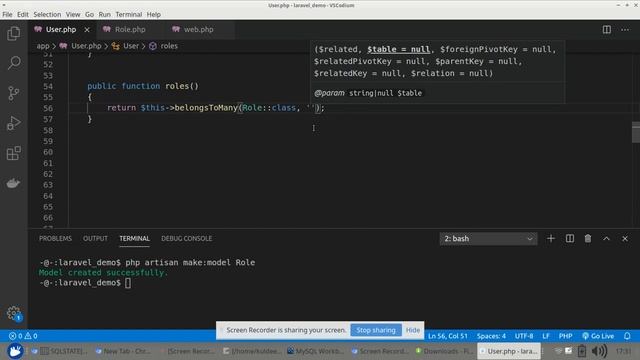Screen dimensions: 640x360
Task: Switch to Role.php tab
Action: coord(130,29)
